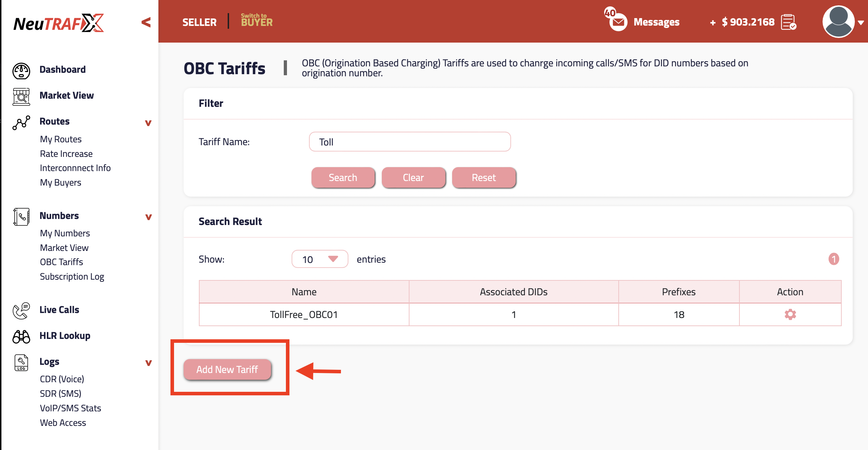Click the plus sign to add funds
Image resolution: width=868 pixels, height=450 pixels.
(712, 23)
